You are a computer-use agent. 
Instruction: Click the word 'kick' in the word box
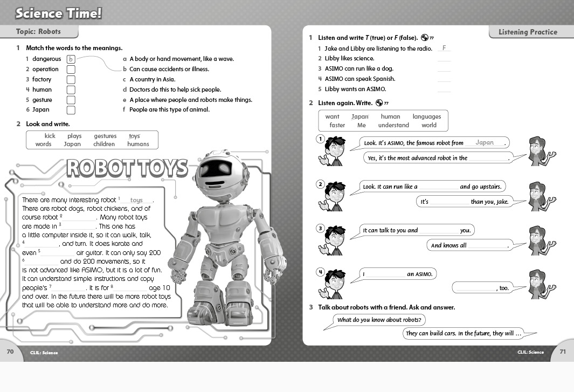tap(50, 136)
